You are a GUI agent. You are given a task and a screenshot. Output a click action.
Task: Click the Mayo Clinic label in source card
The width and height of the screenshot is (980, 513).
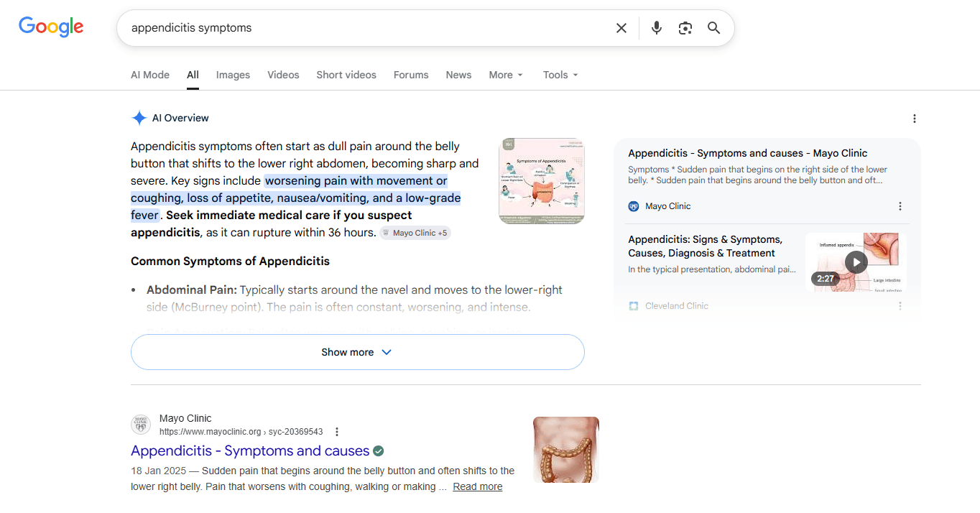668,206
